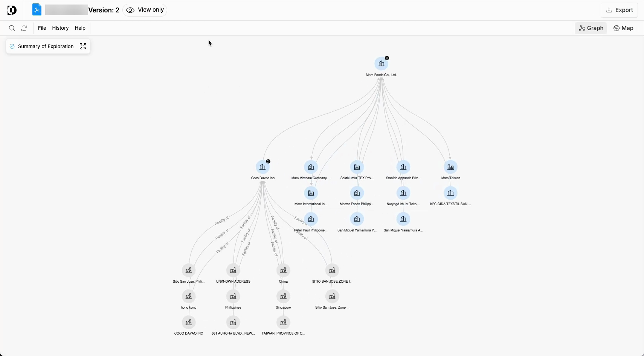Viewport: 644px width, 356px height.
Task: Switch to the Map view tab
Action: tap(624, 28)
